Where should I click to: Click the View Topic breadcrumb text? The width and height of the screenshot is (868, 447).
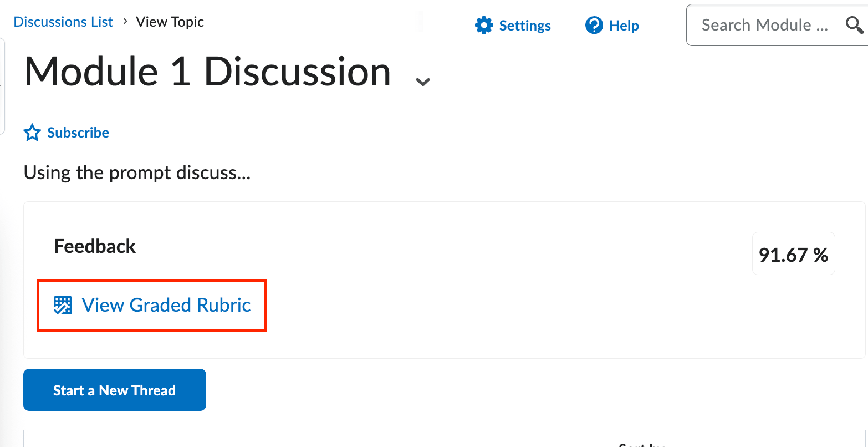point(170,22)
